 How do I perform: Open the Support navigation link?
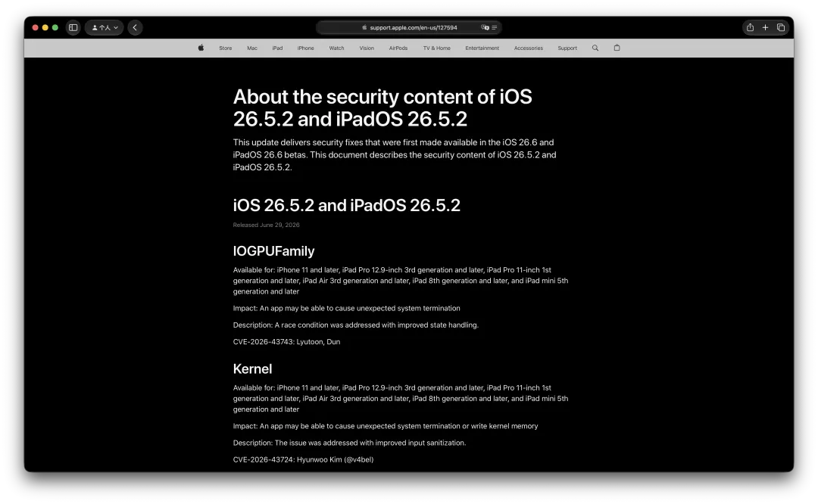567,48
